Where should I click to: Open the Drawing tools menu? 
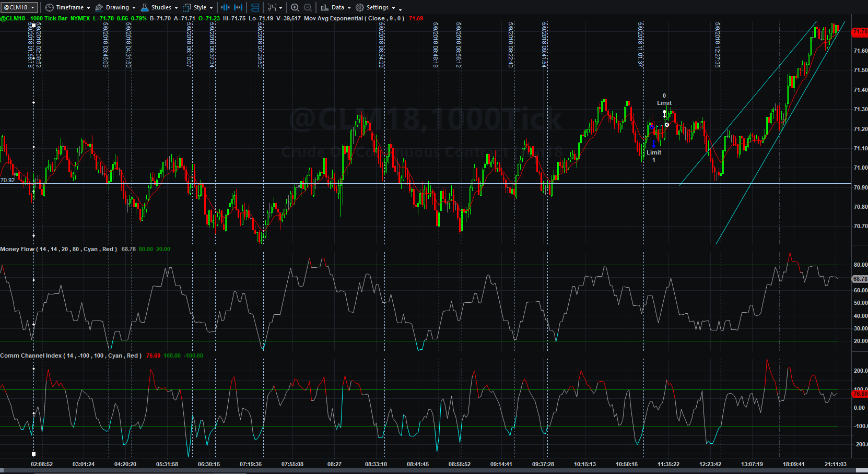tap(115, 7)
